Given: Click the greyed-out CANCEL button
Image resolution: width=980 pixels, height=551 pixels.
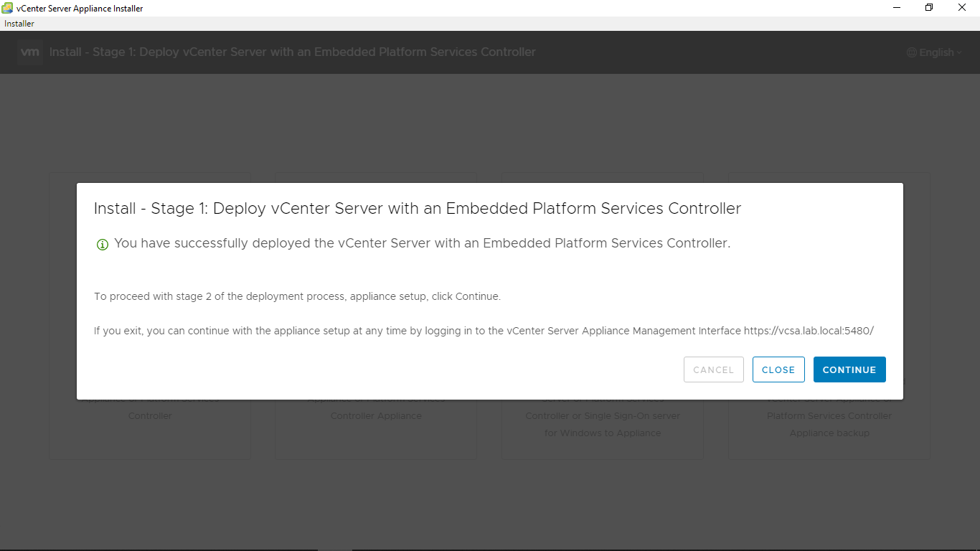Looking at the screenshot, I should (714, 369).
